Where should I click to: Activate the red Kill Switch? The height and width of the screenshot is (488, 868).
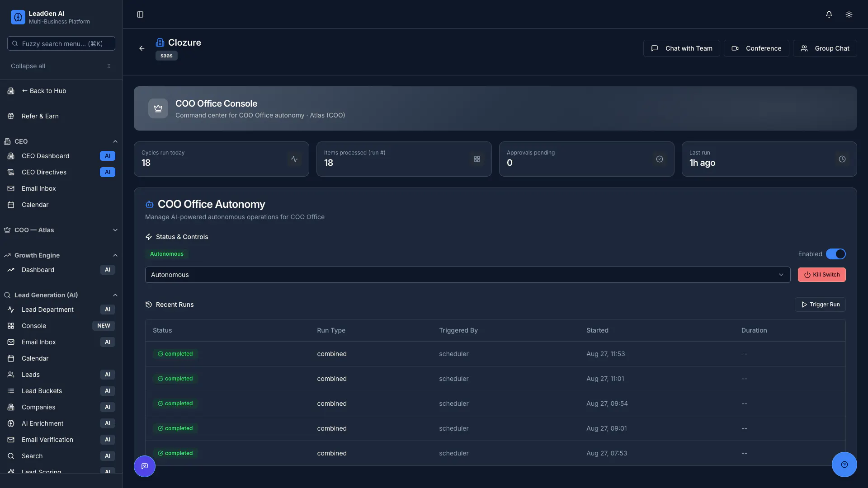[821, 275]
